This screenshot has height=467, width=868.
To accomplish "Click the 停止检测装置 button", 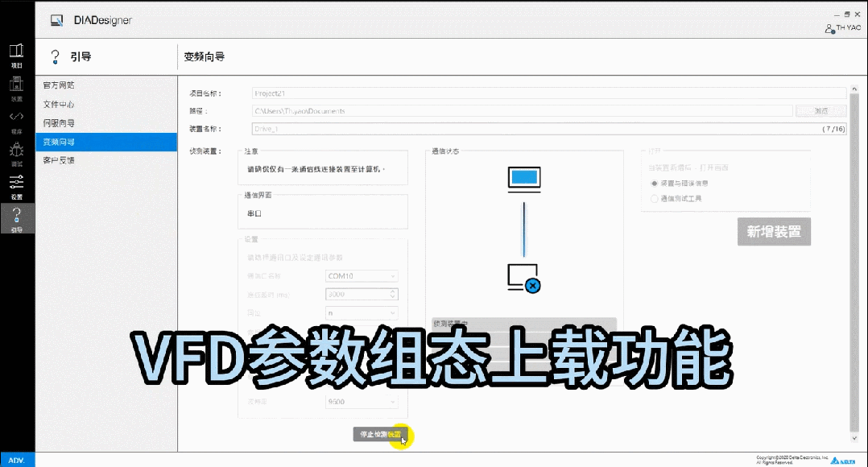I will (381, 434).
